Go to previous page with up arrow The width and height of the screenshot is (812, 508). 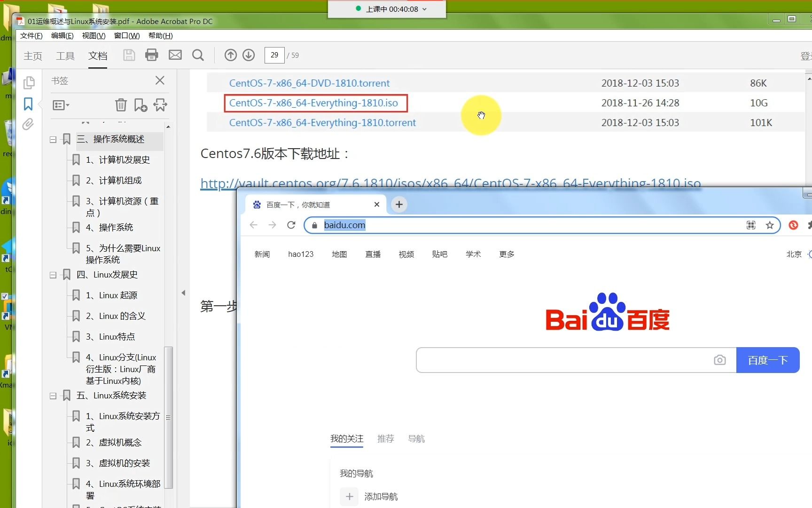coord(230,55)
